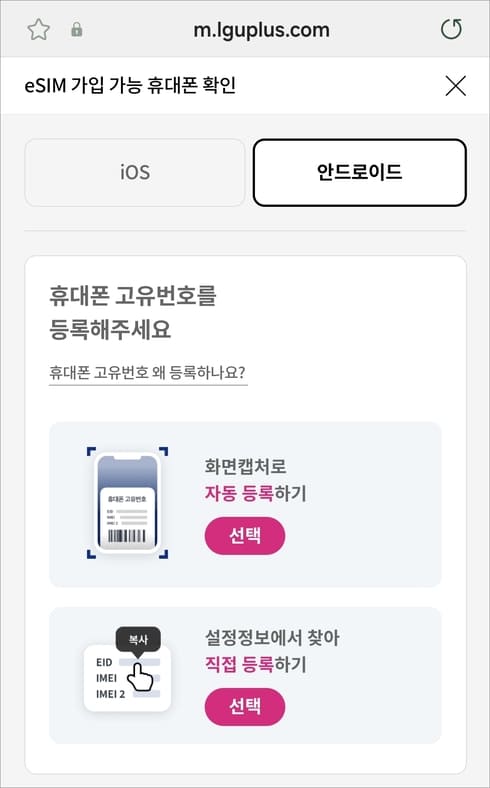Screen dimensions: 490x788
Task: Tap the padlock security icon
Action: [77, 30]
